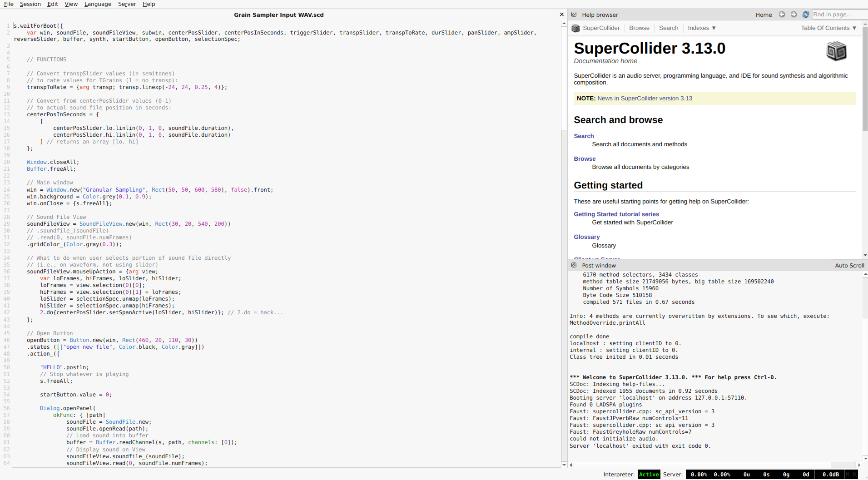Viewport: 868px width, 480px height.
Task: Open the Glossary link
Action: coord(586,237)
